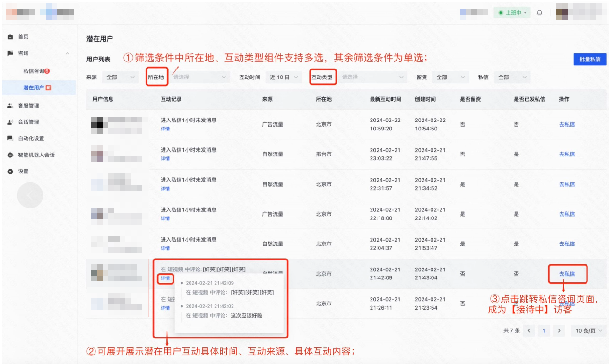This screenshot has height=364, width=613.
Task: Go to next page arrow
Action: click(x=560, y=331)
